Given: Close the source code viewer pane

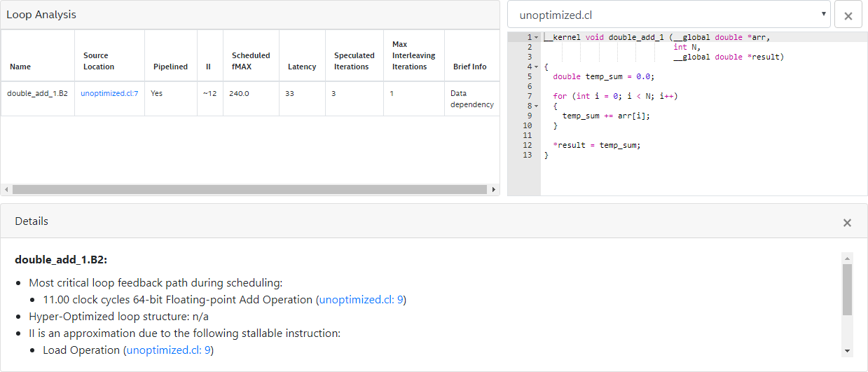Looking at the screenshot, I should [x=848, y=15].
